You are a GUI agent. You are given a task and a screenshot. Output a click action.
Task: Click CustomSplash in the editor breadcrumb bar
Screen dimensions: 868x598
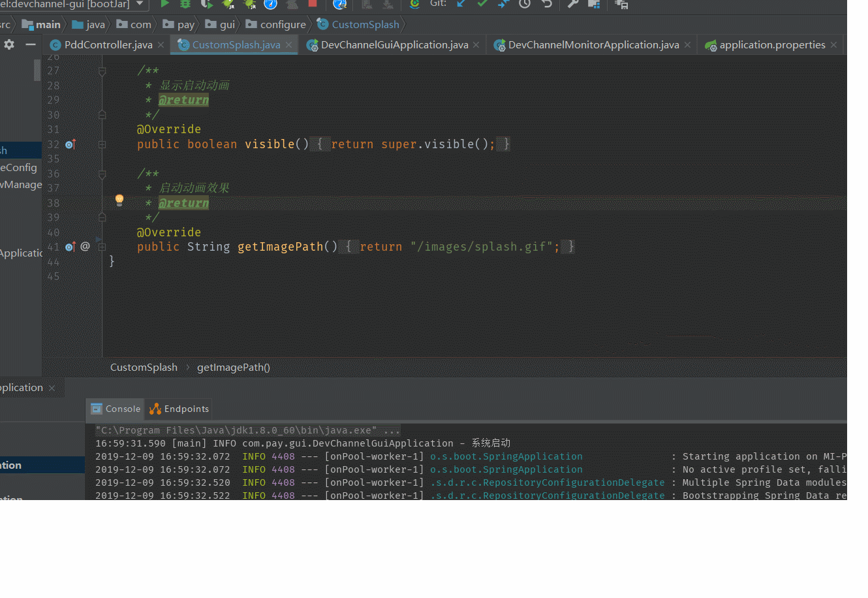click(x=144, y=368)
